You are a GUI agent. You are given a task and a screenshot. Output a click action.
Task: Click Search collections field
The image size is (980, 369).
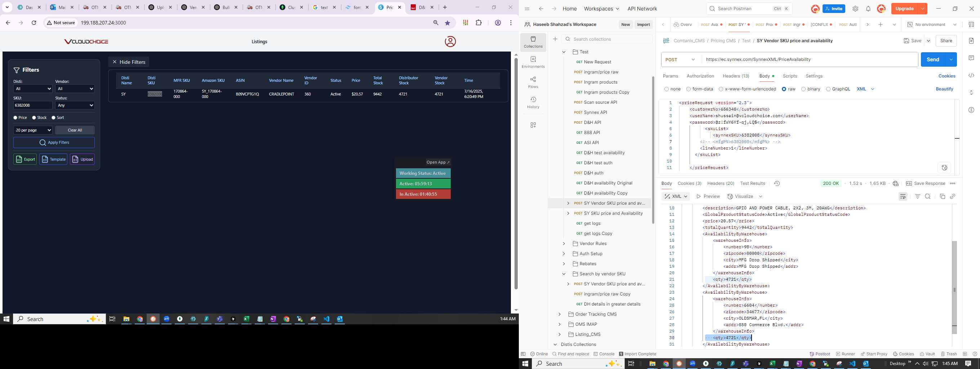[x=607, y=39]
